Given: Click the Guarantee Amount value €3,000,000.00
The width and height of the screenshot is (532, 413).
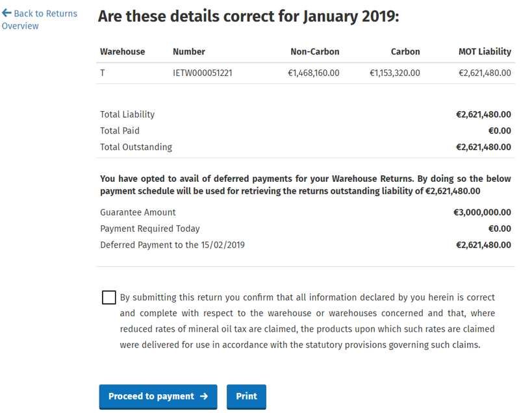Looking at the screenshot, I should pos(482,212).
